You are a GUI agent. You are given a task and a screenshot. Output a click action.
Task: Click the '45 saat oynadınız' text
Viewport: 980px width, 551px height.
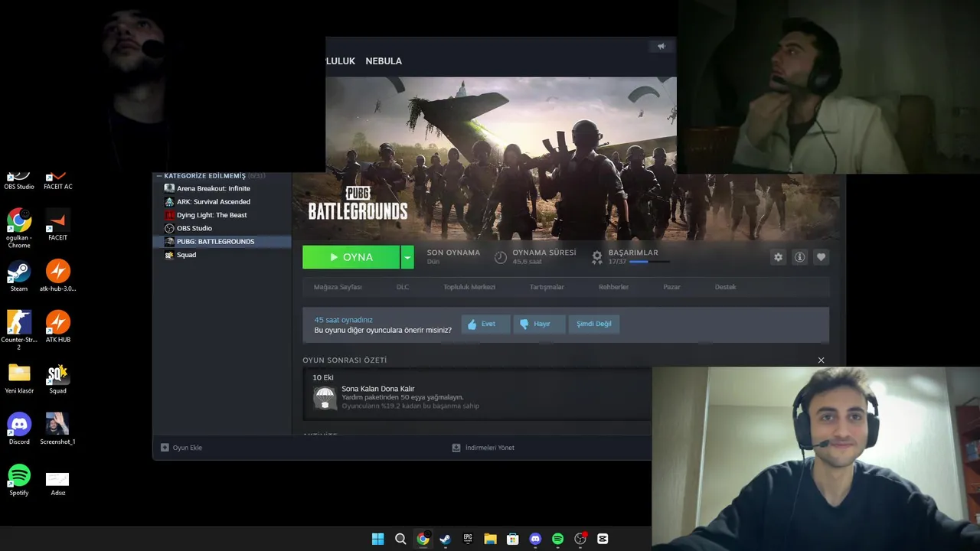click(x=343, y=320)
